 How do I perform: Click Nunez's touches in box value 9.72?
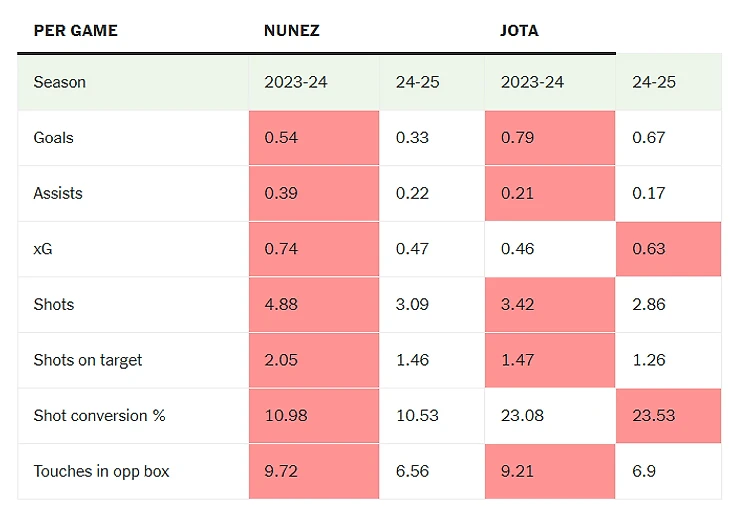pos(281,471)
